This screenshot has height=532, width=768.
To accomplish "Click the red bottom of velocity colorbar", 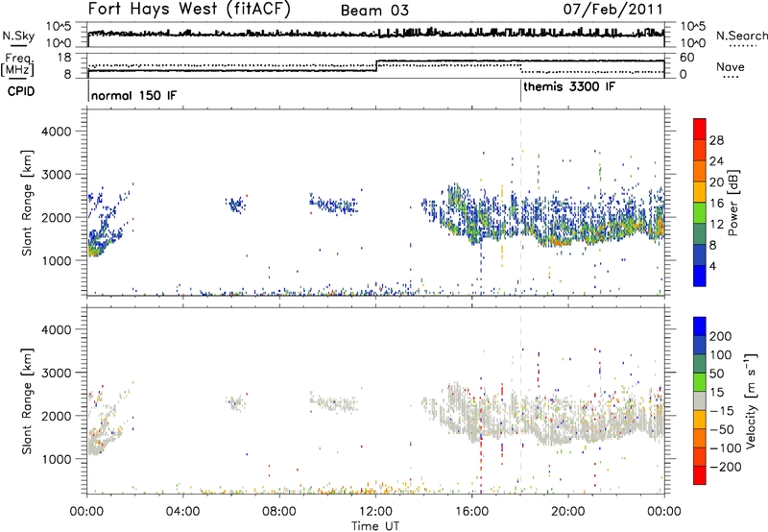I will [x=700, y=474].
